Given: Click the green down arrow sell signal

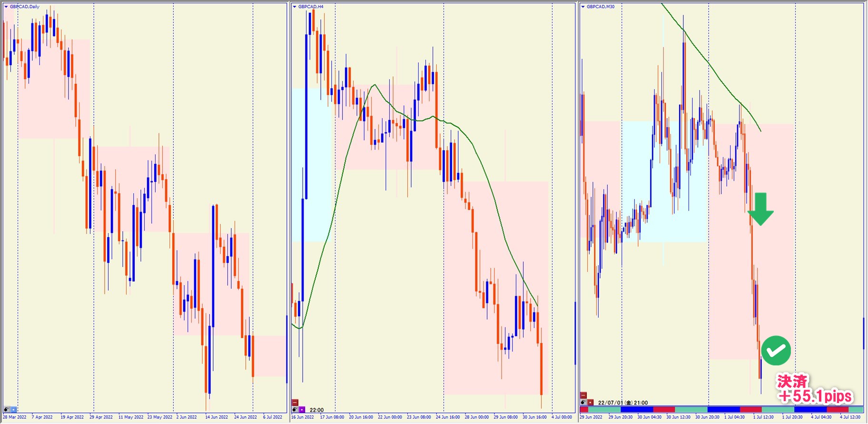Looking at the screenshot, I should pyautogui.click(x=760, y=209).
